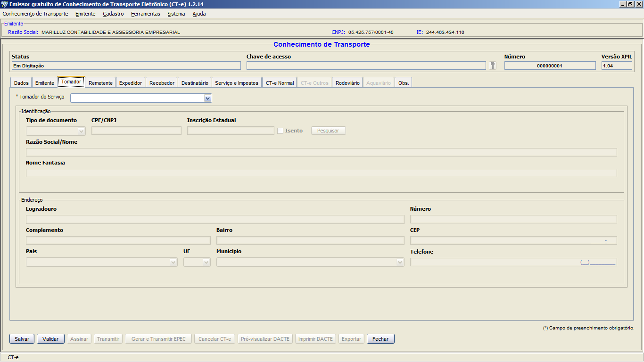This screenshot has width=644, height=362.
Task: Click the Transmitir button
Action: (108, 339)
